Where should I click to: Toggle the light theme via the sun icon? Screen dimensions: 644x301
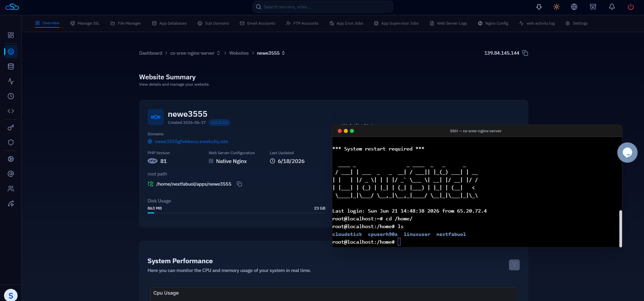pos(557,7)
